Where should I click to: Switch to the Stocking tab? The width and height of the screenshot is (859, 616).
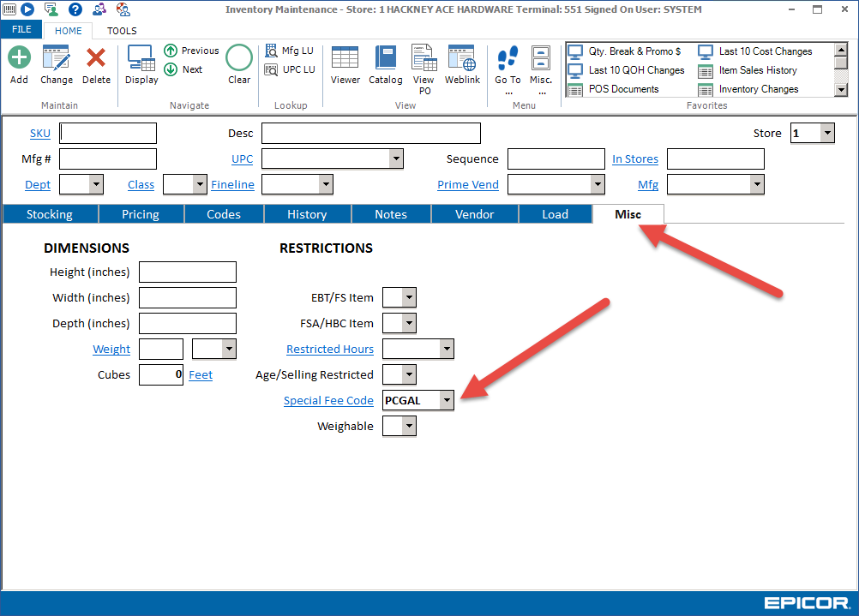tap(50, 214)
